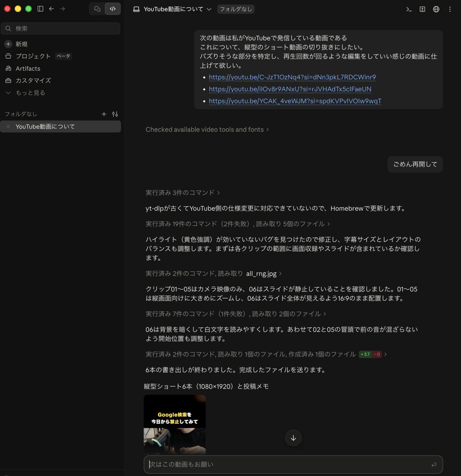Click text 縦型ショート6本（1080×1920）と投稿メモ

click(206, 386)
